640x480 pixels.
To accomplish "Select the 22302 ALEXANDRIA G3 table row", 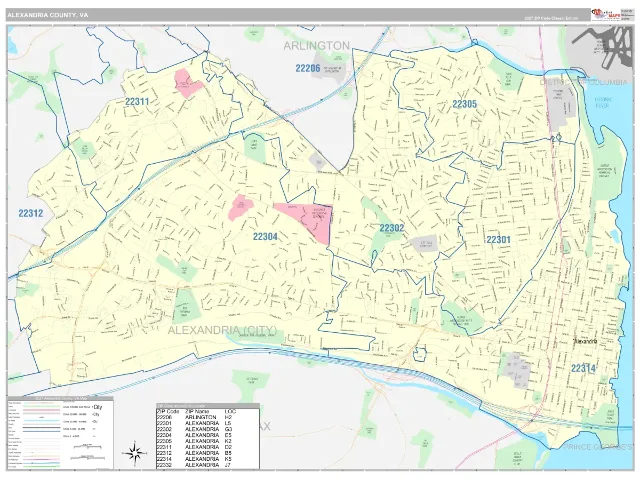I will (x=208, y=429).
